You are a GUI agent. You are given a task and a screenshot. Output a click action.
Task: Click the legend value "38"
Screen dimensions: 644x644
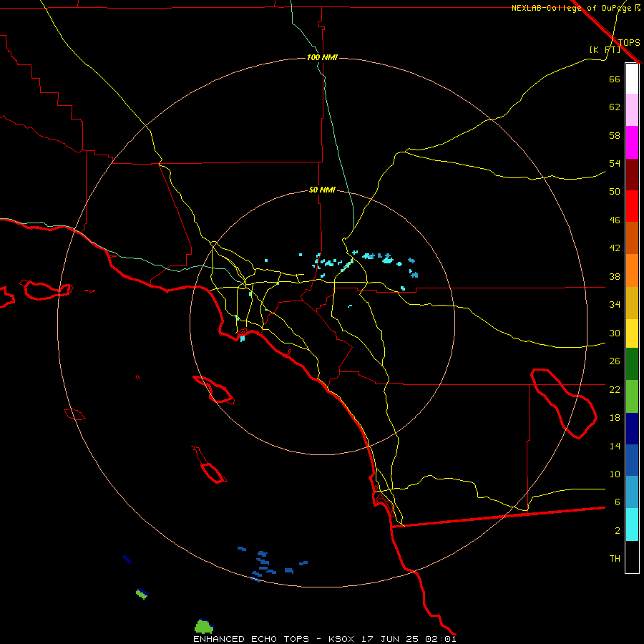click(x=615, y=276)
